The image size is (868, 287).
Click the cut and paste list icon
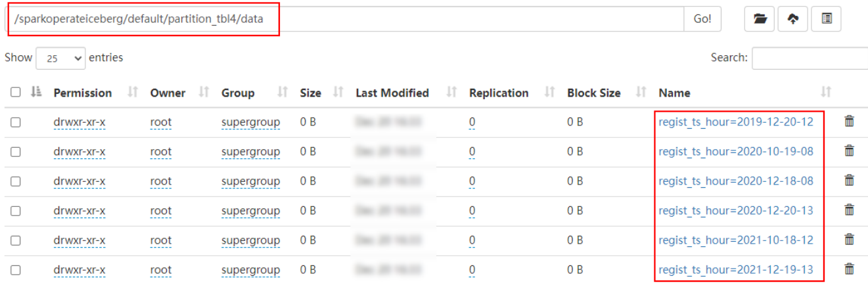[x=827, y=19]
